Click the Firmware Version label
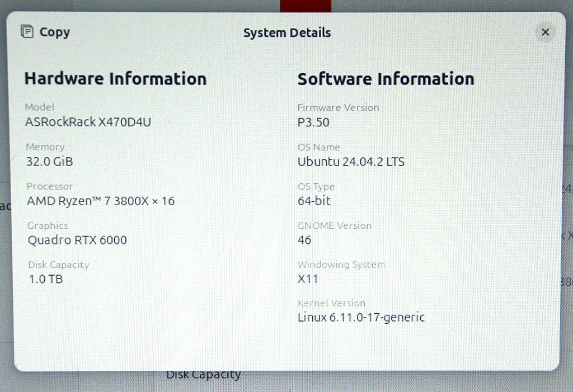This screenshot has height=392, width=573. [338, 108]
